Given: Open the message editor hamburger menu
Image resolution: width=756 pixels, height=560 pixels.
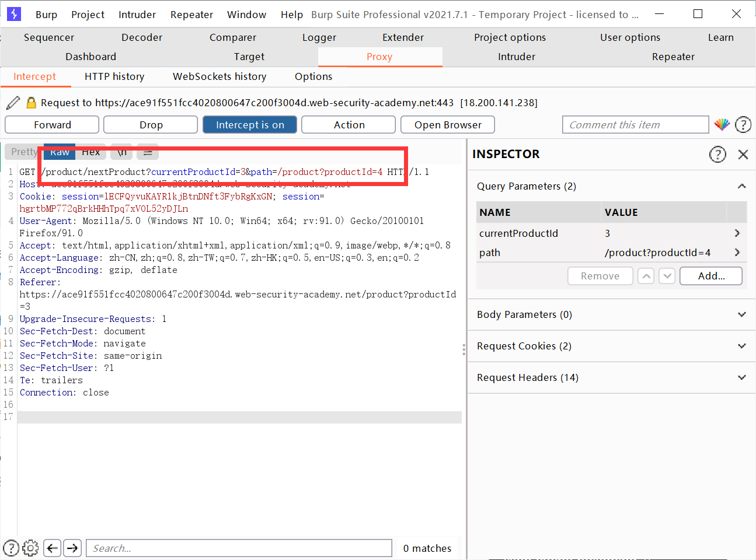Looking at the screenshot, I should pos(148,152).
